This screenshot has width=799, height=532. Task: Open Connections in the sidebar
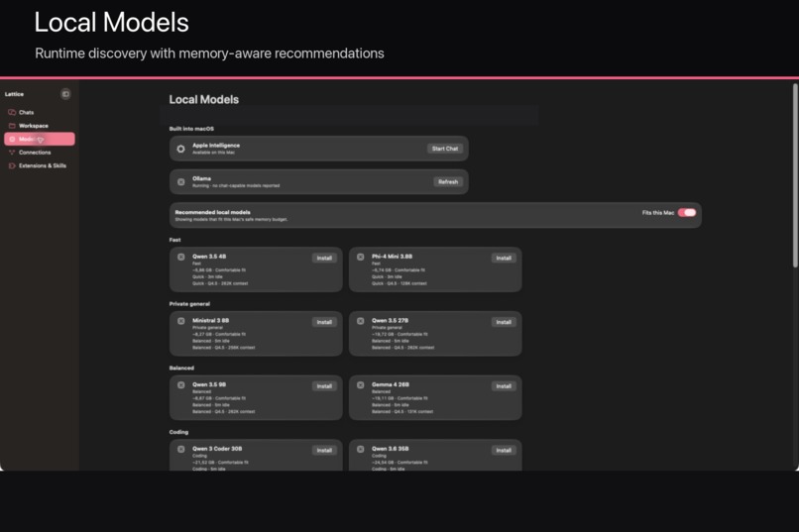point(40,153)
